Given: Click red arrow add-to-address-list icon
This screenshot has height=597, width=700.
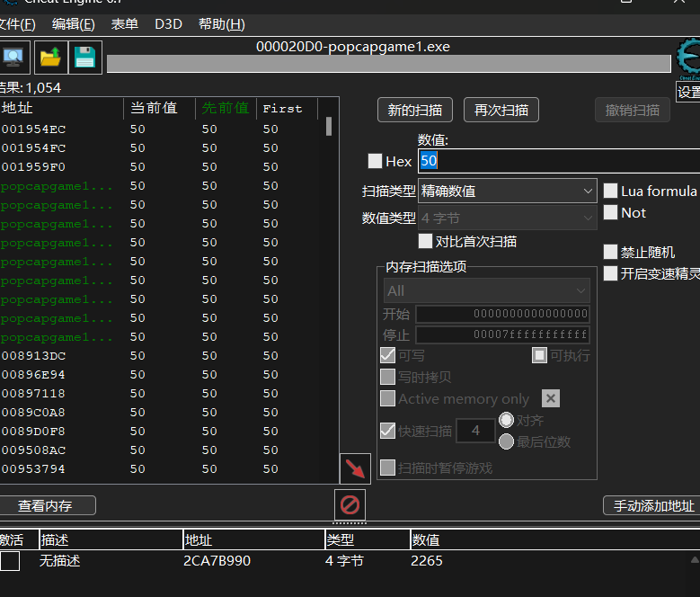Looking at the screenshot, I should [355, 468].
